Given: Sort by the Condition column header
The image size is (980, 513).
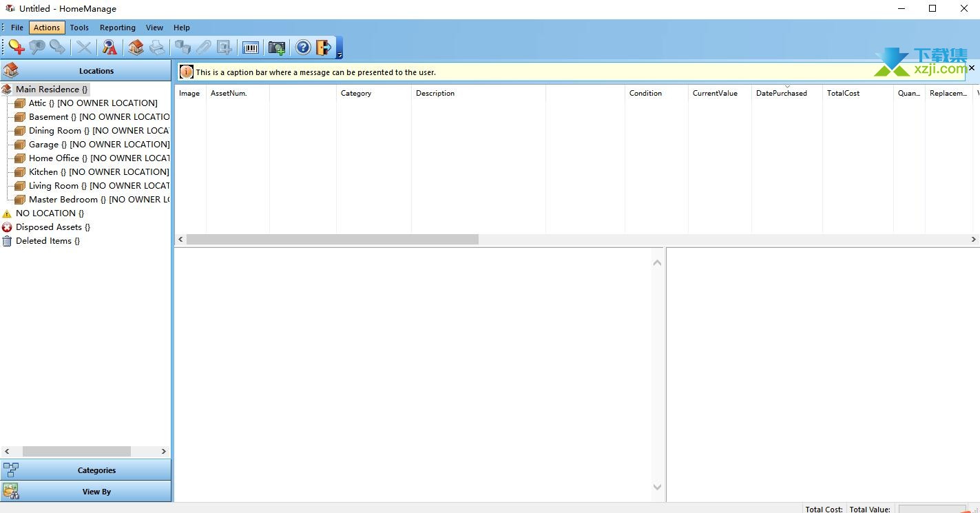Looking at the screenshot, I should point(656,93).
